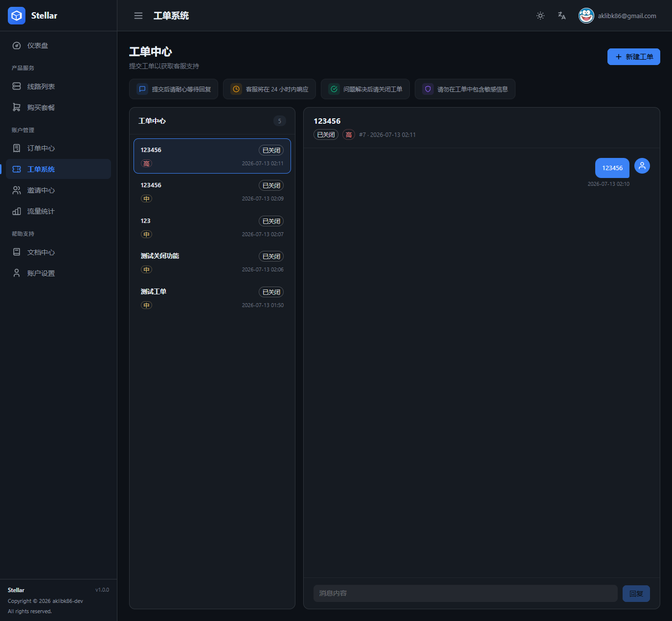Click the 订单中心 receipt icon
Screen dimensions: 672x621
(17, 148)
